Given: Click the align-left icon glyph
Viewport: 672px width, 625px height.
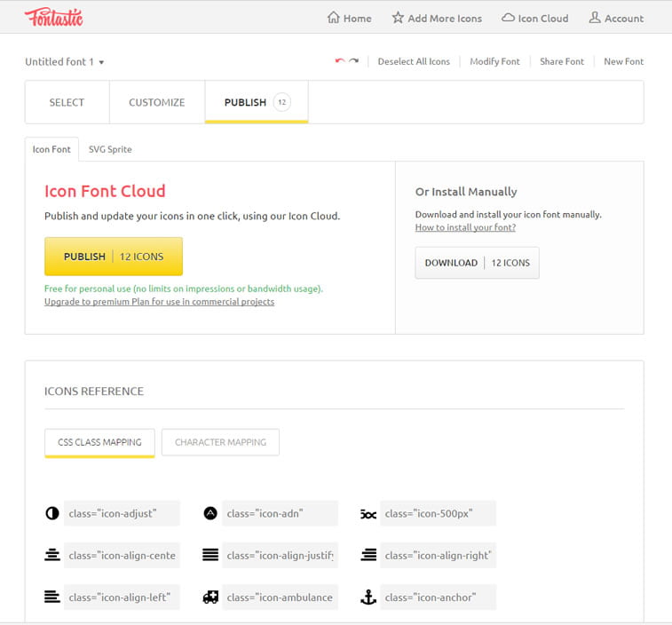Looking at the screenshot, I should click(x=52, y=597).
